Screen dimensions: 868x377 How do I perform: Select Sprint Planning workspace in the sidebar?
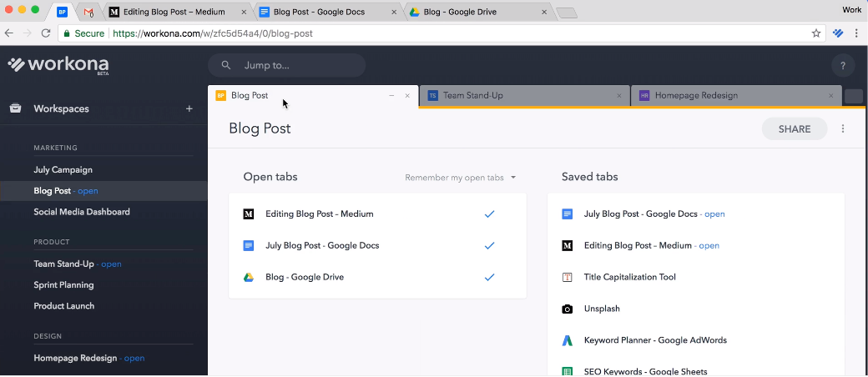coord(63,285)
